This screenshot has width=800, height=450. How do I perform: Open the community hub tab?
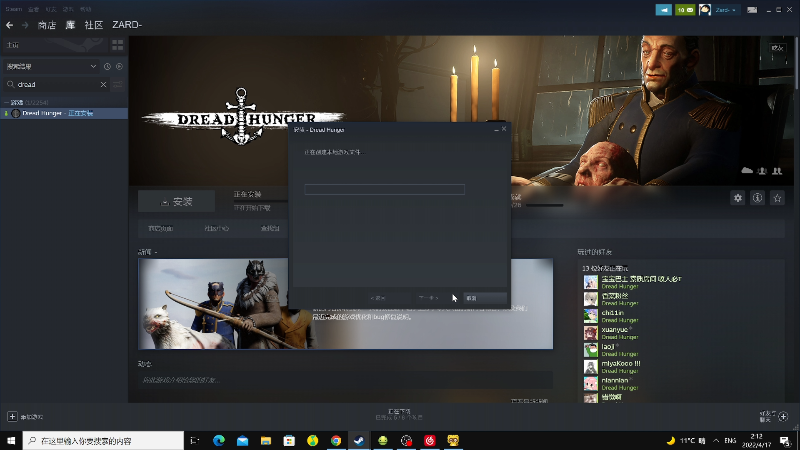217,229
